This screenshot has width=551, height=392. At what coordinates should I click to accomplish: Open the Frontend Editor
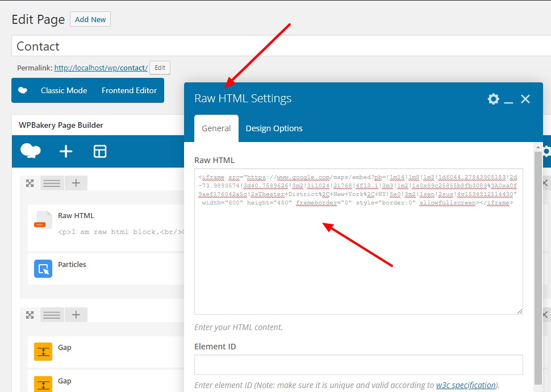click(x=129, y=90)
